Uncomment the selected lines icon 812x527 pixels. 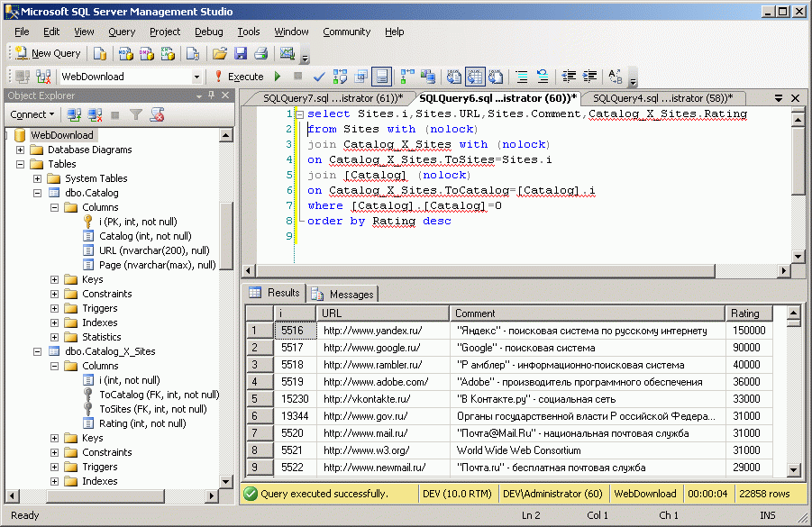pyautogui.click(x=543, y=77)
